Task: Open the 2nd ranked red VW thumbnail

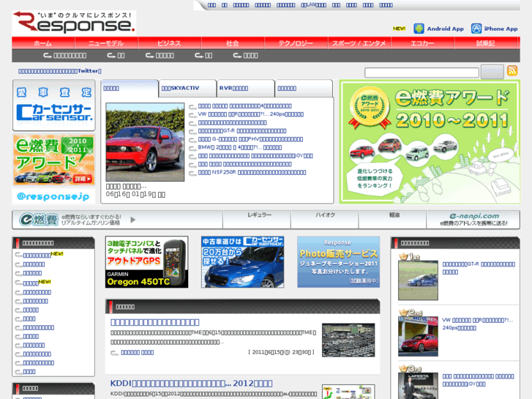Action: (418, 337)
